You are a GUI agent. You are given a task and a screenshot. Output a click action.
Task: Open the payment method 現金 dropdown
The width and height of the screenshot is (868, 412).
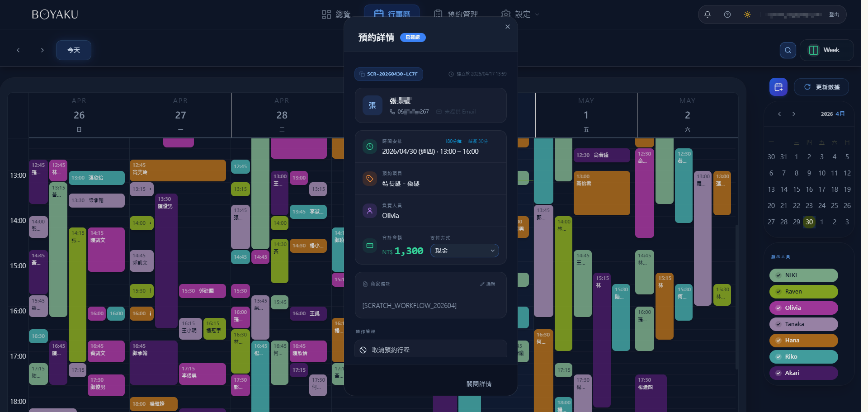(465, 251)
